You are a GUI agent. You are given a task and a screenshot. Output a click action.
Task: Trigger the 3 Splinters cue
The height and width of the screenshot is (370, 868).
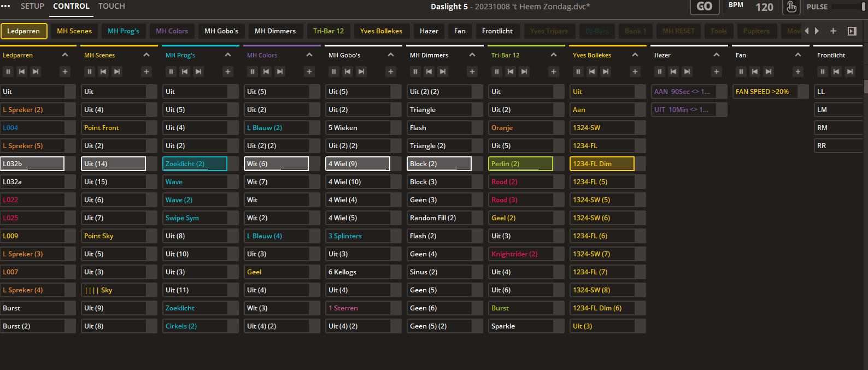(357, 236)
